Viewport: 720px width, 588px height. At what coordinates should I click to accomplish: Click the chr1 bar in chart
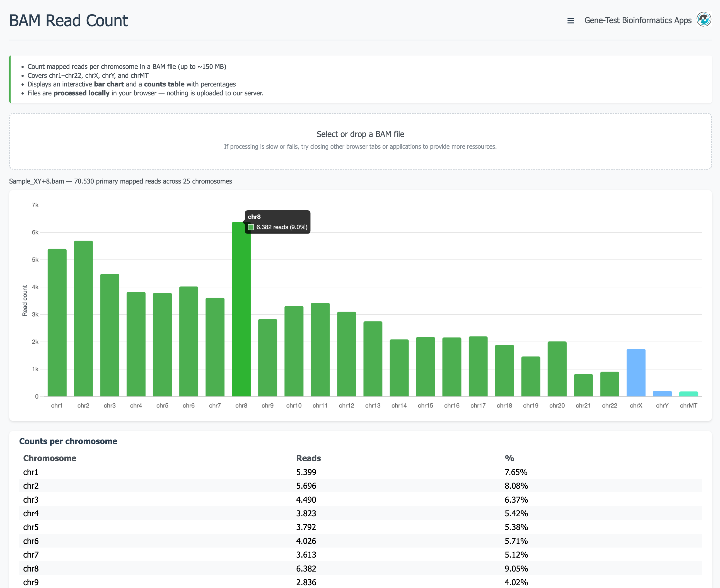57,322
